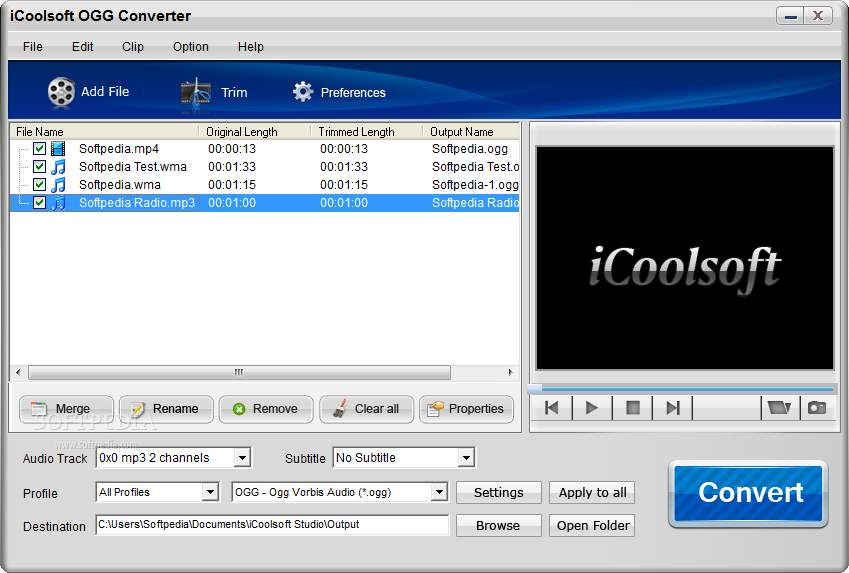Select the Softpedia Test.wma file name

click(x=133, y=166)
